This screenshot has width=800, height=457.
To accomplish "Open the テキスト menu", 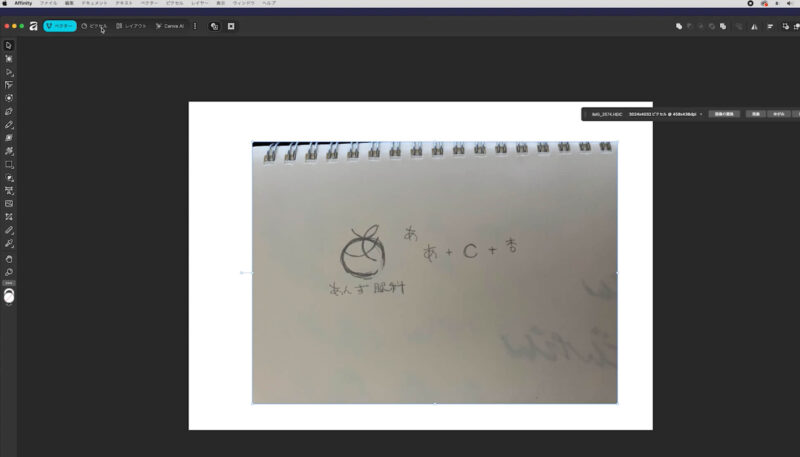I will click(x=124, y=3).
